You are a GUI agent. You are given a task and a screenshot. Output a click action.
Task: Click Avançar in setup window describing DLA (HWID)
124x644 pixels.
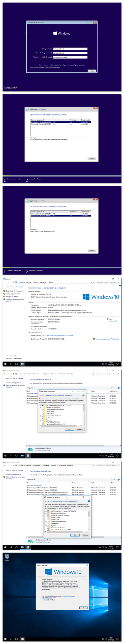pos(92,250)
